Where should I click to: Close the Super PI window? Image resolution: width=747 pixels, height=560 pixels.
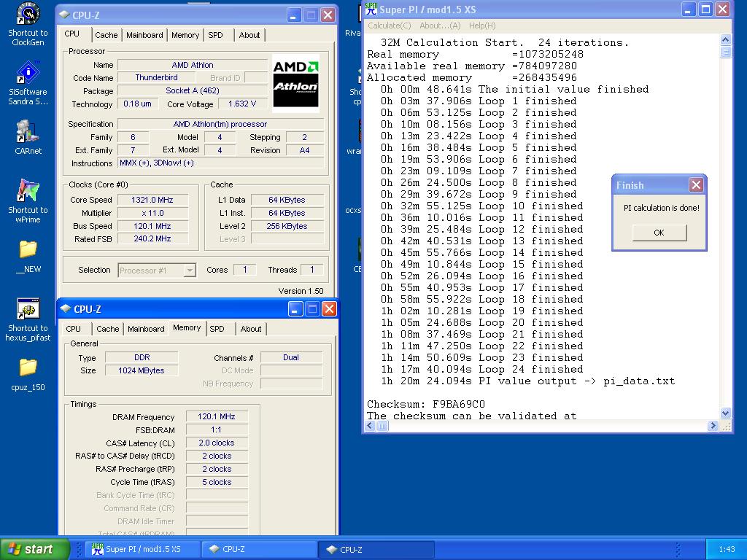coord(723,9)
